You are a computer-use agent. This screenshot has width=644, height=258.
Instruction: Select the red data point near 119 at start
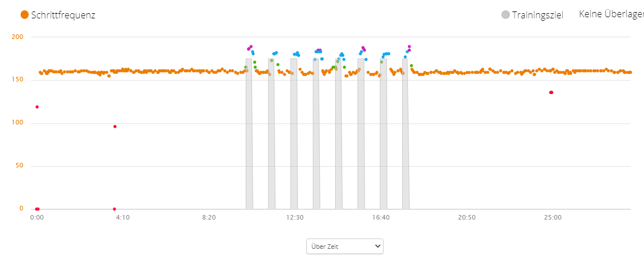(37, 107)
